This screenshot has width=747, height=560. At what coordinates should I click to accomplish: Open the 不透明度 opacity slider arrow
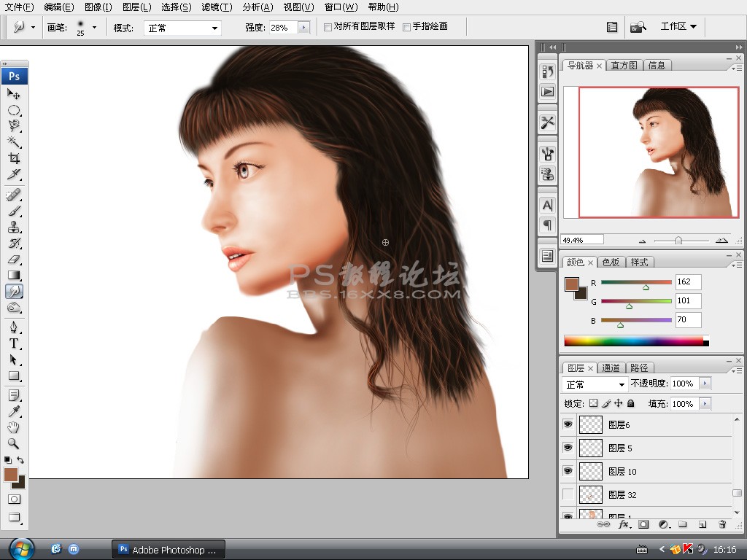[705, 384]
